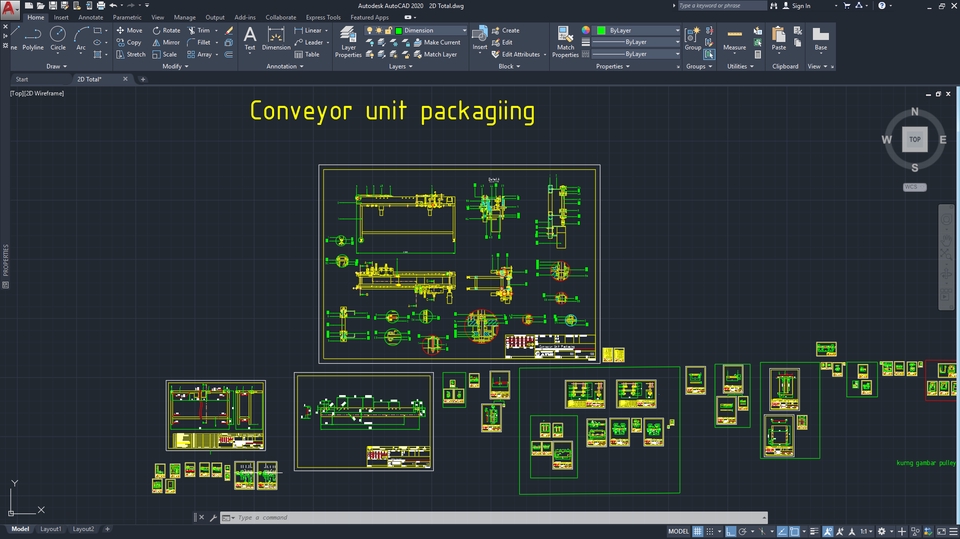Open the Start file tab
This screenshot has width=960, height=539.
(x=22, y=79)
